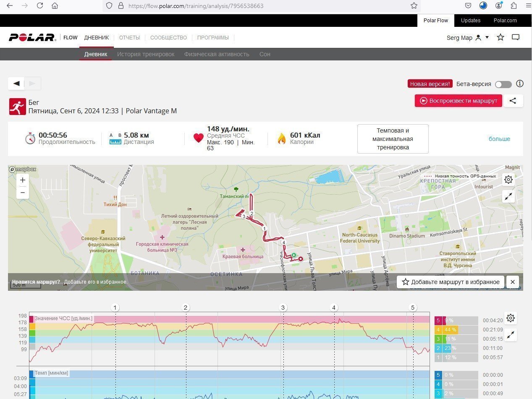Open the ПРОГРАММЫ menu

pos(213,38)
